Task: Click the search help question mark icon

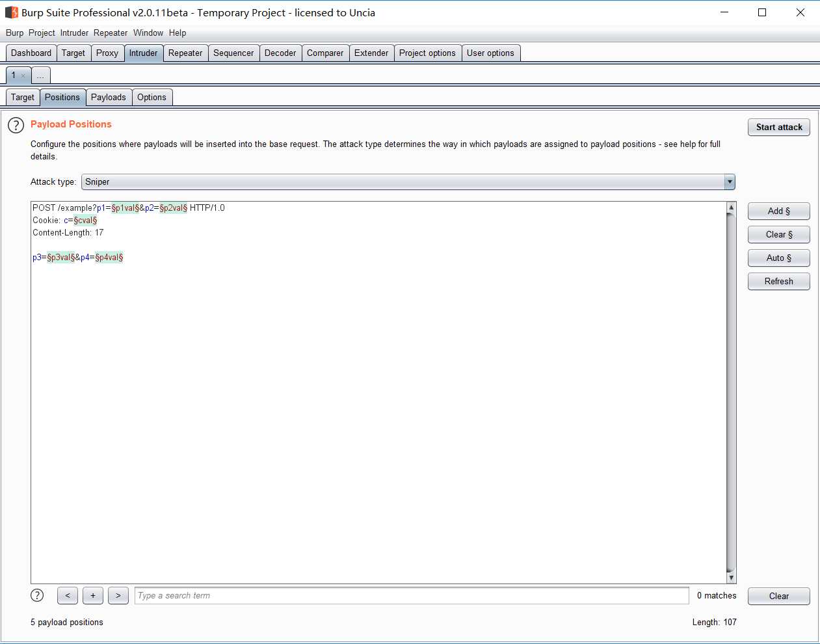Action: [38, 595]
